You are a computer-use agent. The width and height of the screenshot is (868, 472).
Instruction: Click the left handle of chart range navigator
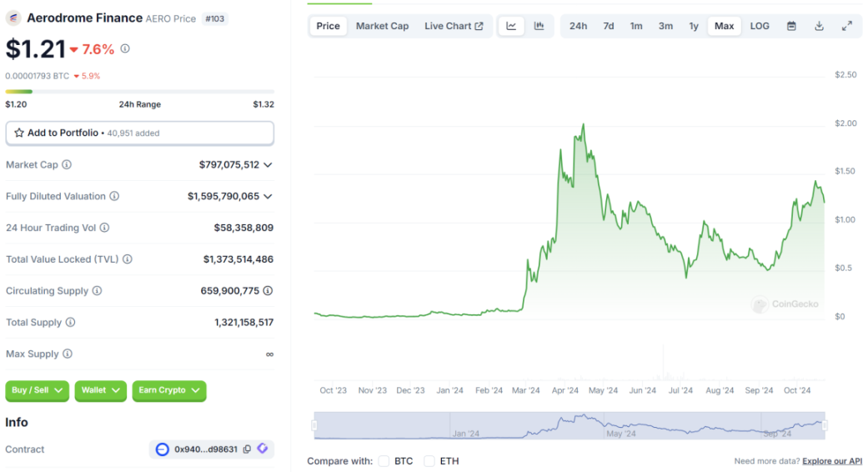pyautogui.click(x=314, y=425)
